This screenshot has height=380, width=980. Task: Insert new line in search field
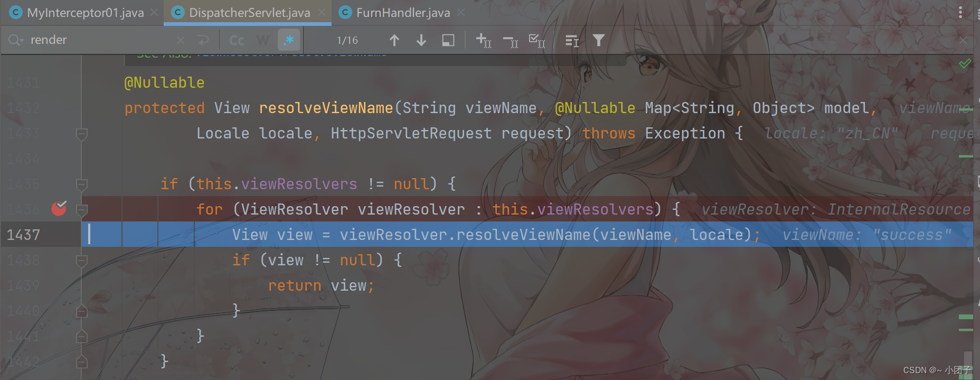click(x=203, y=40)
